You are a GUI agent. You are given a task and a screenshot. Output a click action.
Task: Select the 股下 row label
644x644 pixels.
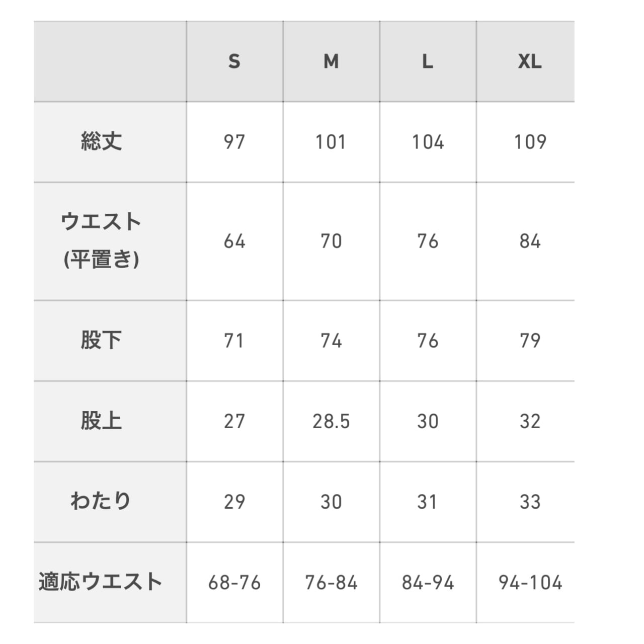pos(101,340)
